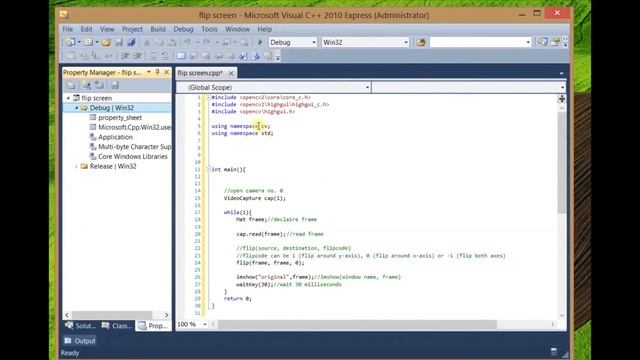Image resolution: width=640 pixels, height=360 pixels.
Task: Click the Add New Property Sheet icon in Property Manager
Action: tap(87, 85)
